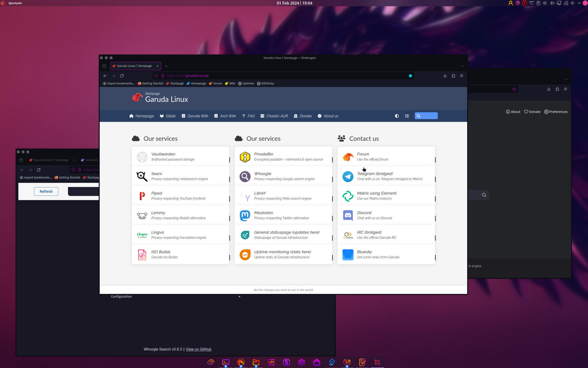Click the Bluesky butterfly icon
Image resolution: width=588 pixels, height=368 pixels.
(x=348, y=255)
